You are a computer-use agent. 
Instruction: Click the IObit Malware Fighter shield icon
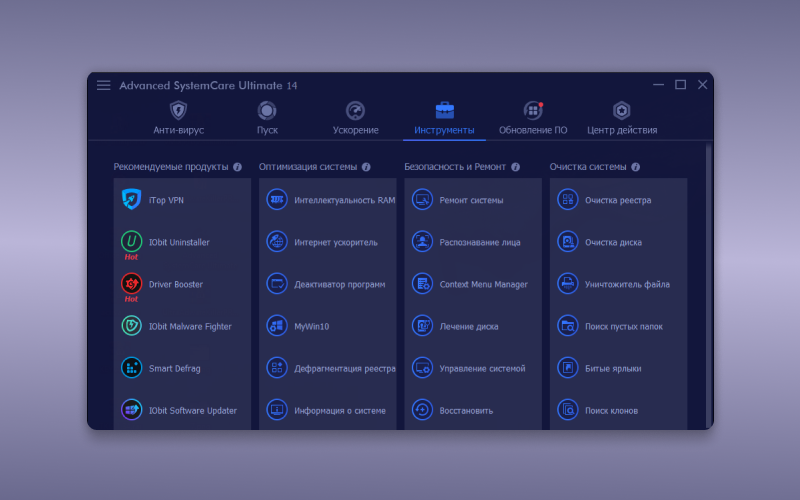coord(132,326)
